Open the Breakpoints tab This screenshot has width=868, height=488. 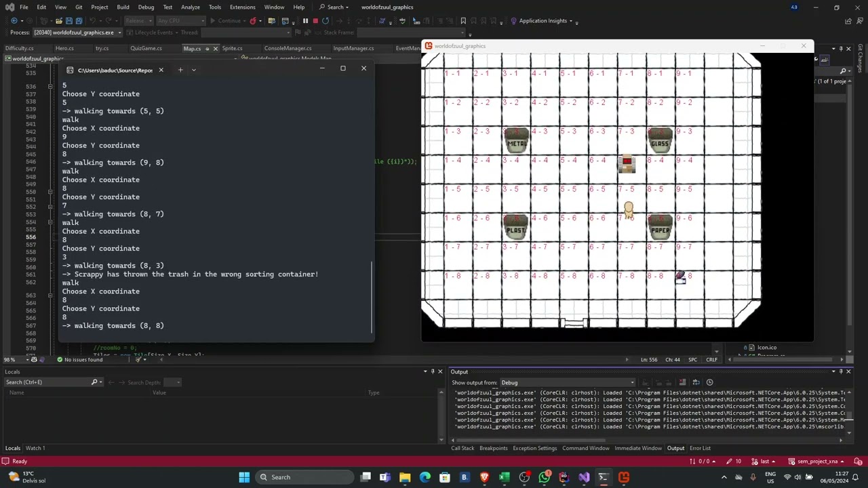[x=494, y=448]
